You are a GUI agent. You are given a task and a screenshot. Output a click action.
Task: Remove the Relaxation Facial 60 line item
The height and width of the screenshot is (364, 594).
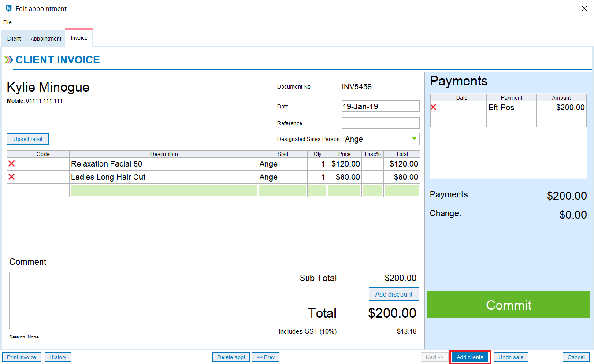point(12,164)
